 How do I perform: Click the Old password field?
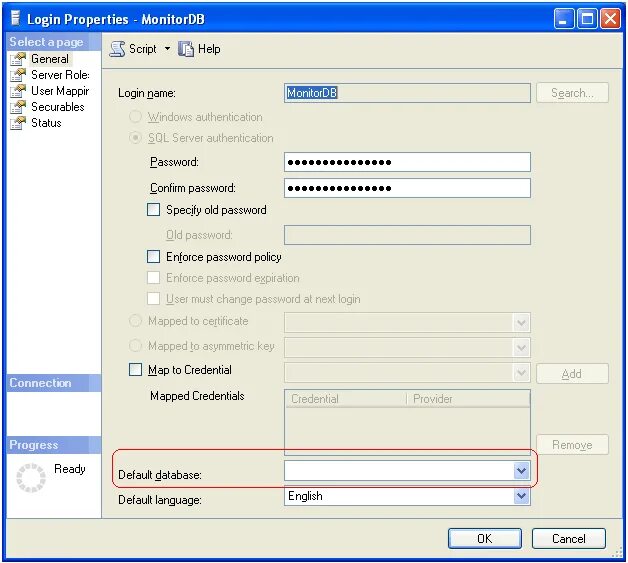407,235
